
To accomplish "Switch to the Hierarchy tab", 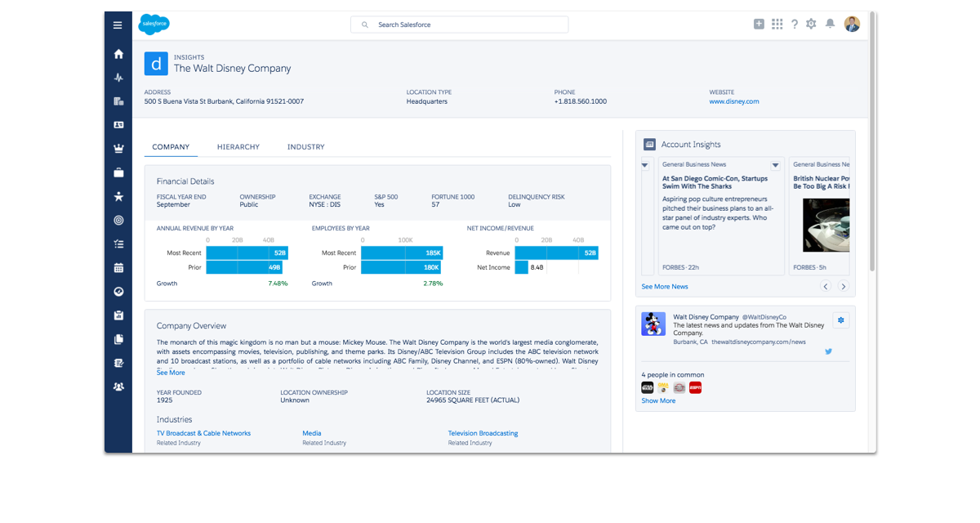I will pyautogui.click(x=238, y=147).
